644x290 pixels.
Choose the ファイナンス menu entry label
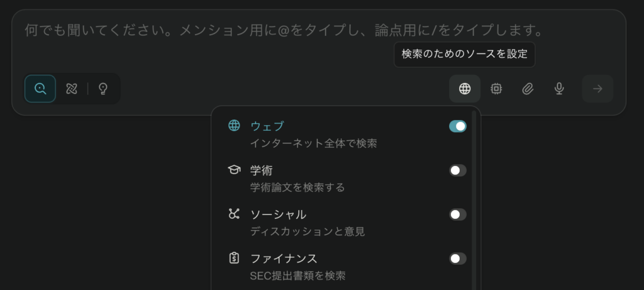tap(284, 259)
